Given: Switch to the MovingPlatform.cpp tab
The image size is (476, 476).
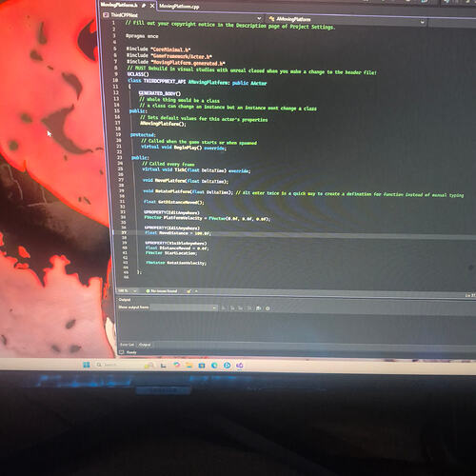Looking at the screenshot, I should point(179,7).
